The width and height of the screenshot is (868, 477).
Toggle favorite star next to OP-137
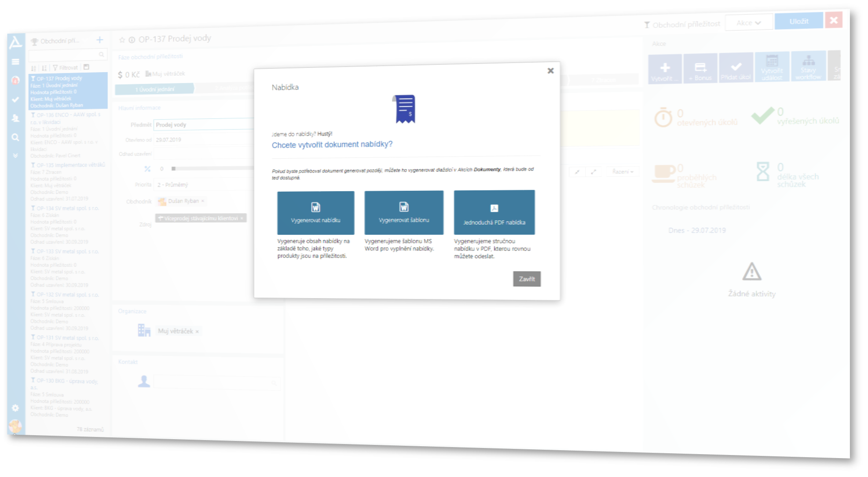click(122, 40)
